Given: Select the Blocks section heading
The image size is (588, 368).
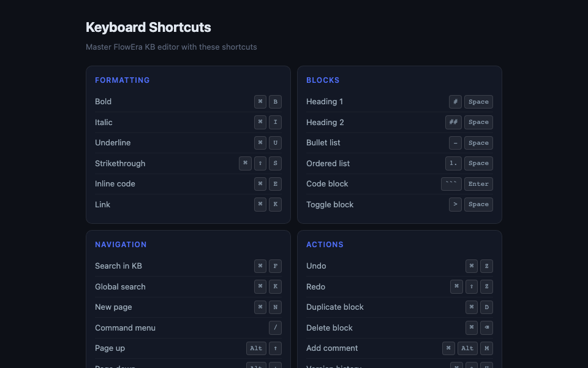Looking at the screenshot, I should click(323, 80).
